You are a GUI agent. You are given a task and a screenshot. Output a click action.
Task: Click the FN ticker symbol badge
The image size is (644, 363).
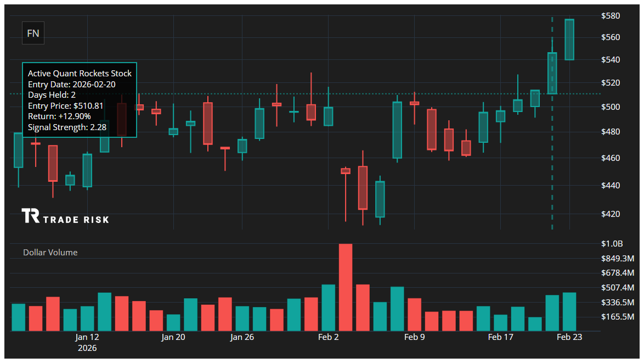tap(33, 33)
